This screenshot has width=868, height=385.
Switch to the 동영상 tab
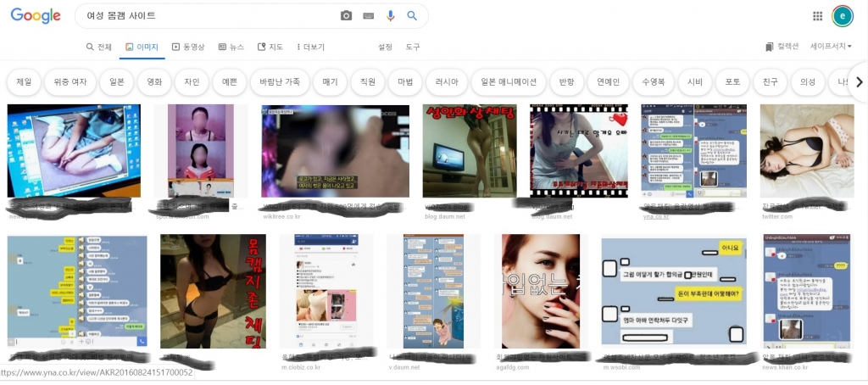click(x=188, y=47)
